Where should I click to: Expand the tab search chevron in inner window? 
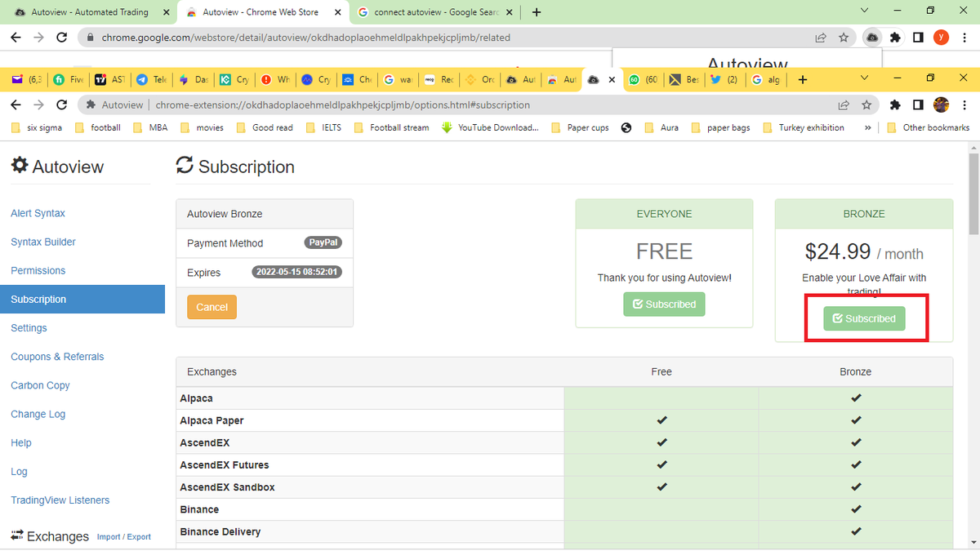pyautogui.click(x=865, y=78)
